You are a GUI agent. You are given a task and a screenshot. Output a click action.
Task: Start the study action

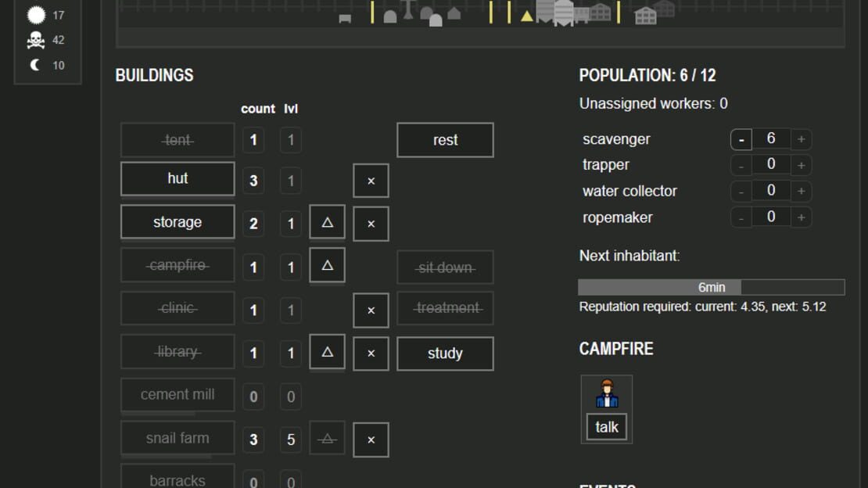(x=445, y=353)
